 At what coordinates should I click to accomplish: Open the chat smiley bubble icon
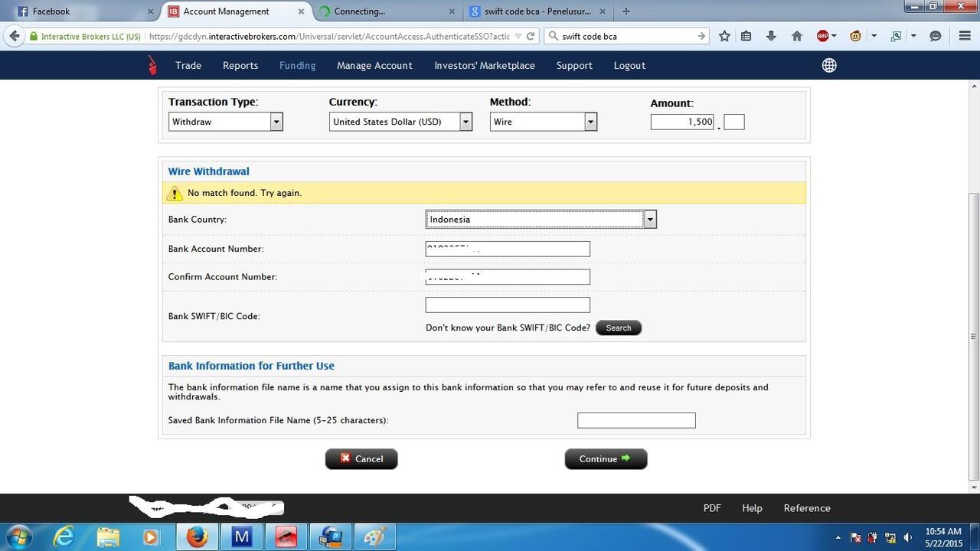(x=935, y=36)
